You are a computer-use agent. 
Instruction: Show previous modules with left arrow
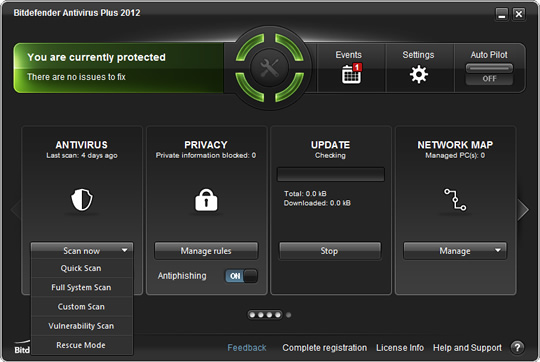click(16, 209)
